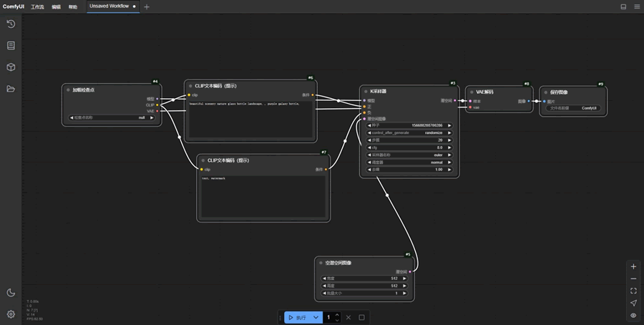
Task: Select the Unsaved Workflow tab
Action: pos(109,6)
